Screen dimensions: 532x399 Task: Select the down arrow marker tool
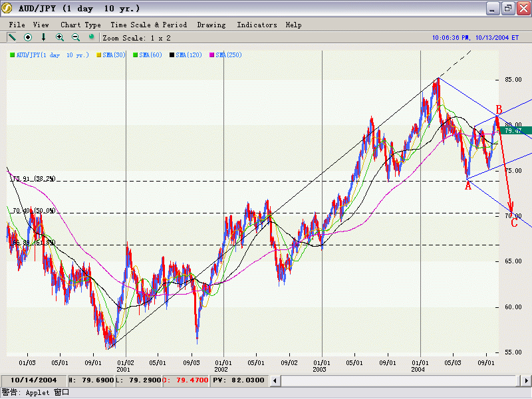pos(44,38)
